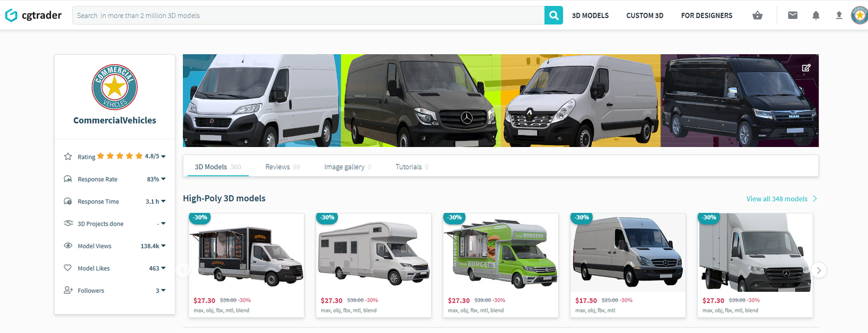This screenshot has width=868, height=333.
Task: Click the search magnifier button
Action: (x=553, y=15)
